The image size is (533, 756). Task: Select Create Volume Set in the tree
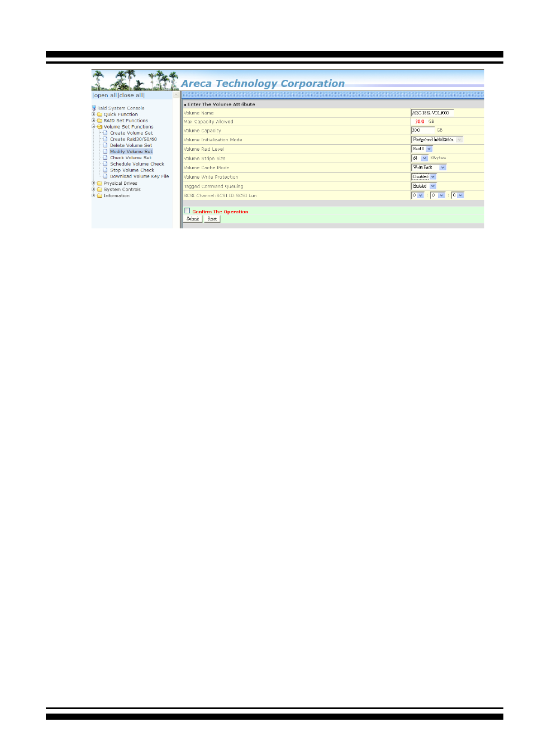[131, 133]
